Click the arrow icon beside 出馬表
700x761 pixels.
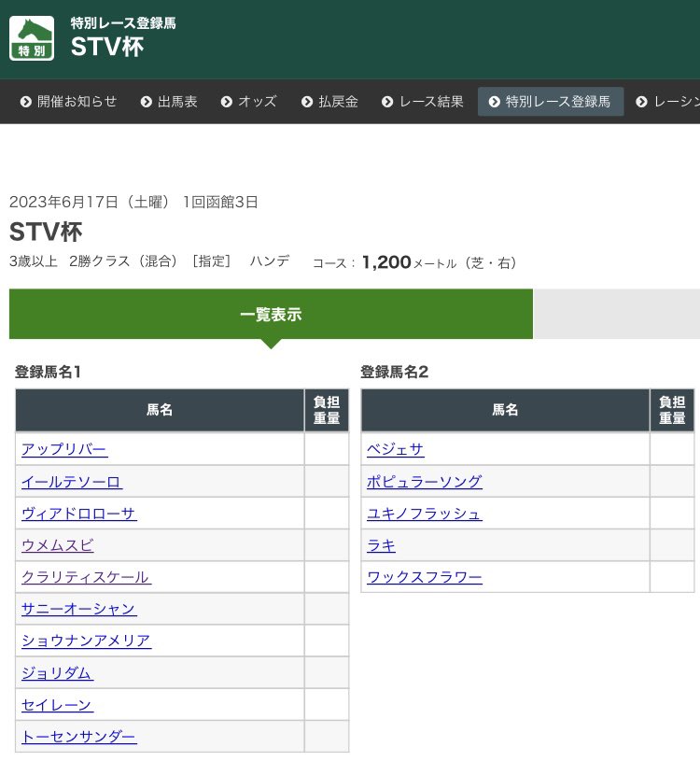pyautogui.click(x=146, y=102)
